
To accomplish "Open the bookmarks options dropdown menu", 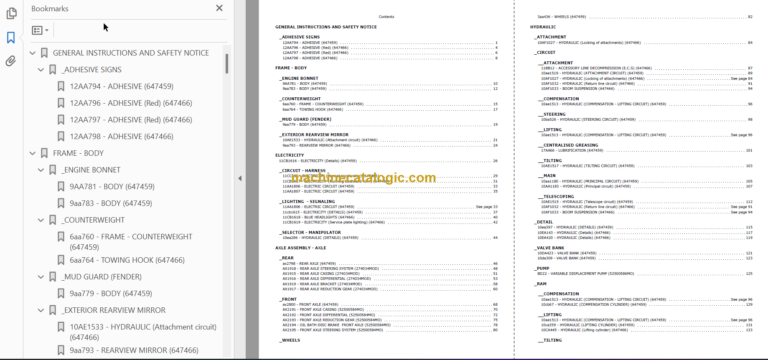I will pos(40,30).
